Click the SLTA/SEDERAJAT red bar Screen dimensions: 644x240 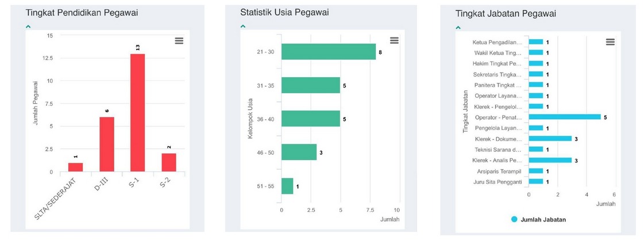76,167
